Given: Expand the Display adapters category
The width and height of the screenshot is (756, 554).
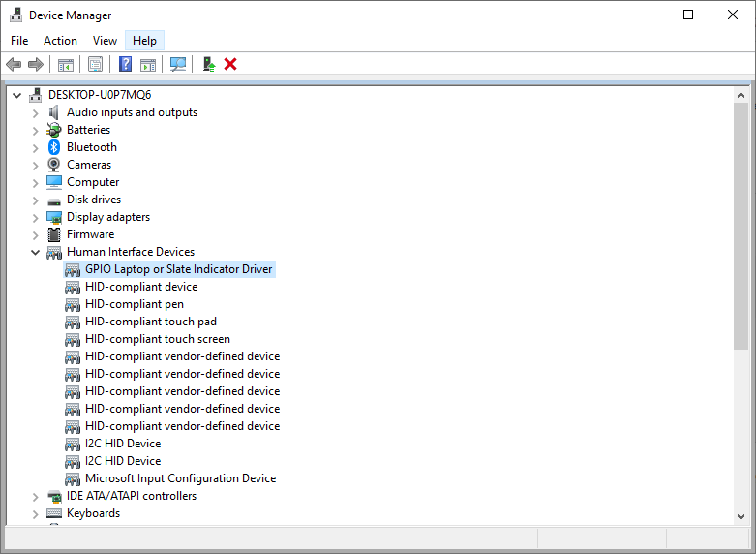Looking at the screenshot, I should point(35,217).
